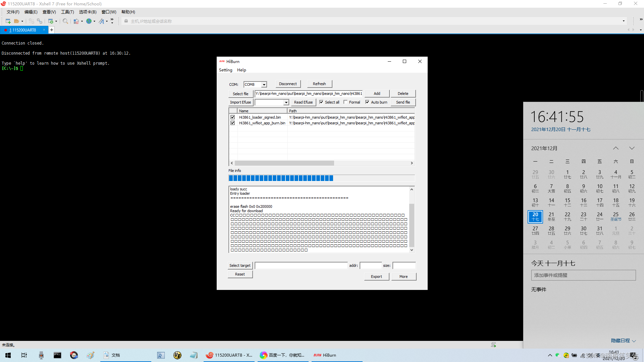Click the file list horizontal scrollbar

pyautogui.click(x=284, y=163)
